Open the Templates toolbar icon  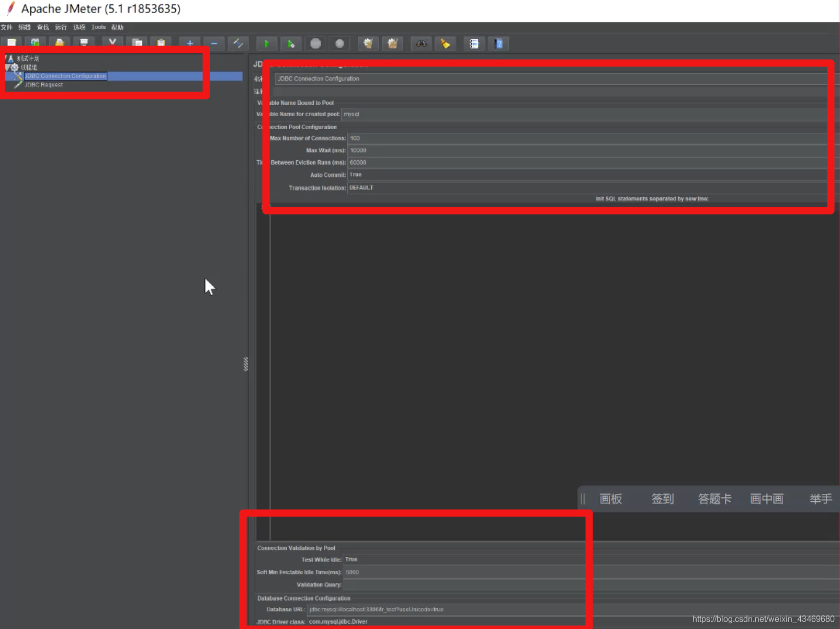click(x=35, y=43)
